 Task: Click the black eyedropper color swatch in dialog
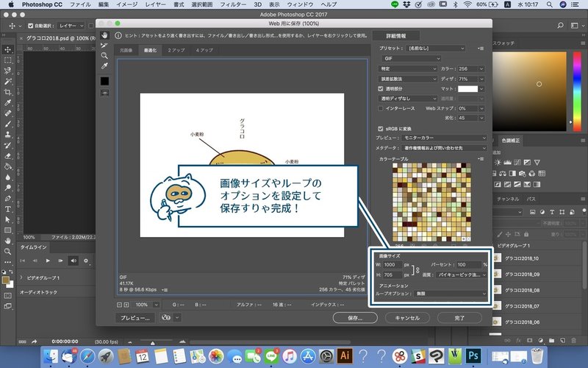click(104, 81)
